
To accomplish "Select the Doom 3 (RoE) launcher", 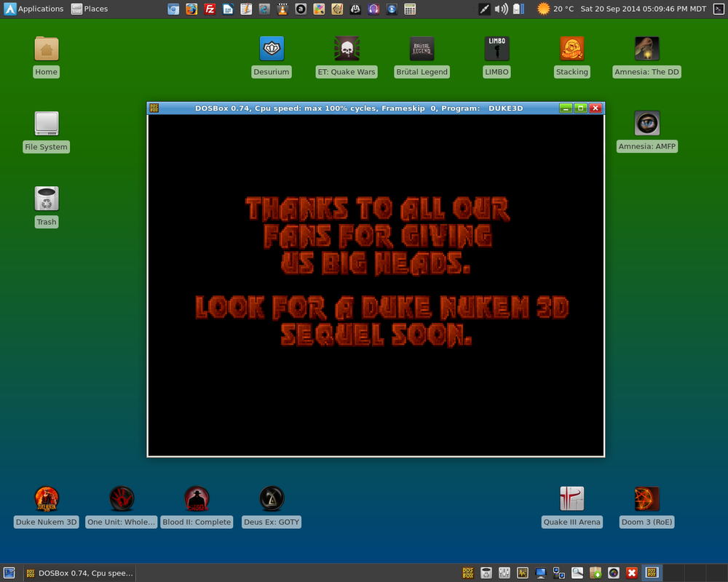I will coord(646,507).
